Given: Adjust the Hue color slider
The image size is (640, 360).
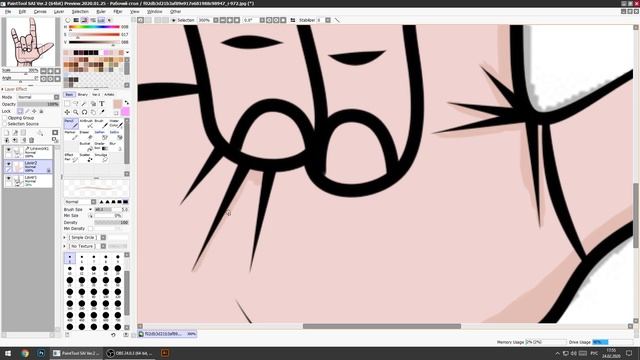Looking at the screenshot, I should (94, 27).
